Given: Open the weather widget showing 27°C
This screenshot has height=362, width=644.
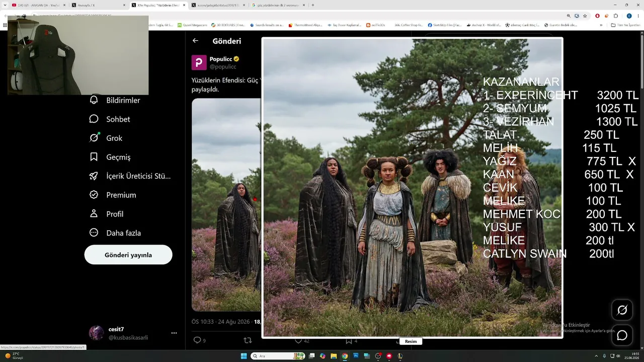Looking at the screenshot, I should (x=14, y=356).
